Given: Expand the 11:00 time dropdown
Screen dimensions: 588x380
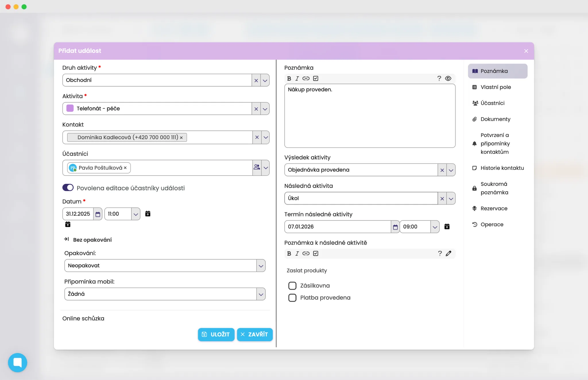Looking at the screenshot, I should point(136,214).
